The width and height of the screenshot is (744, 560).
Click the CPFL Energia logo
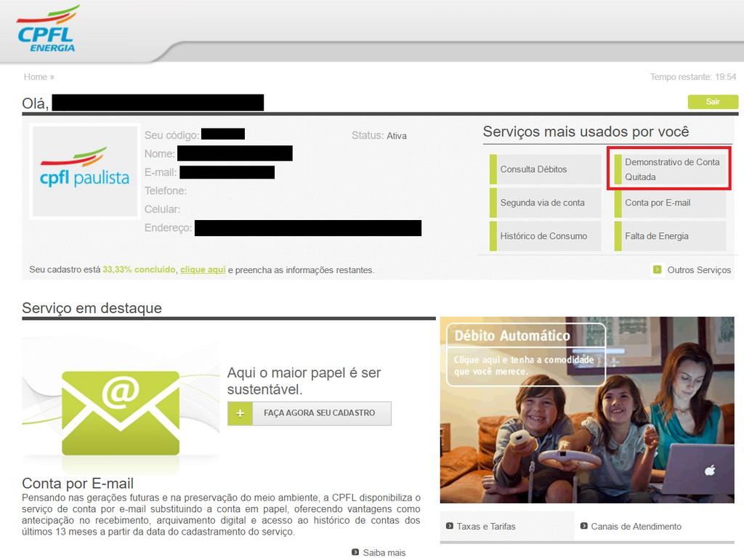click(48, 29)
